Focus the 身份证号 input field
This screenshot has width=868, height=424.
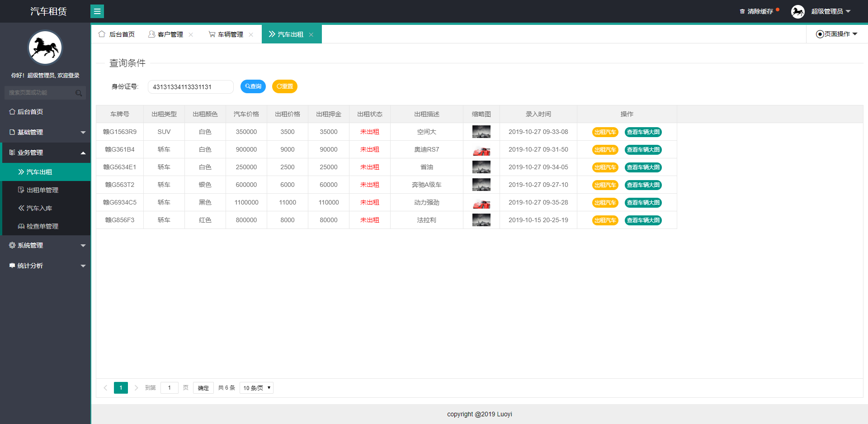tap(191, 87)
